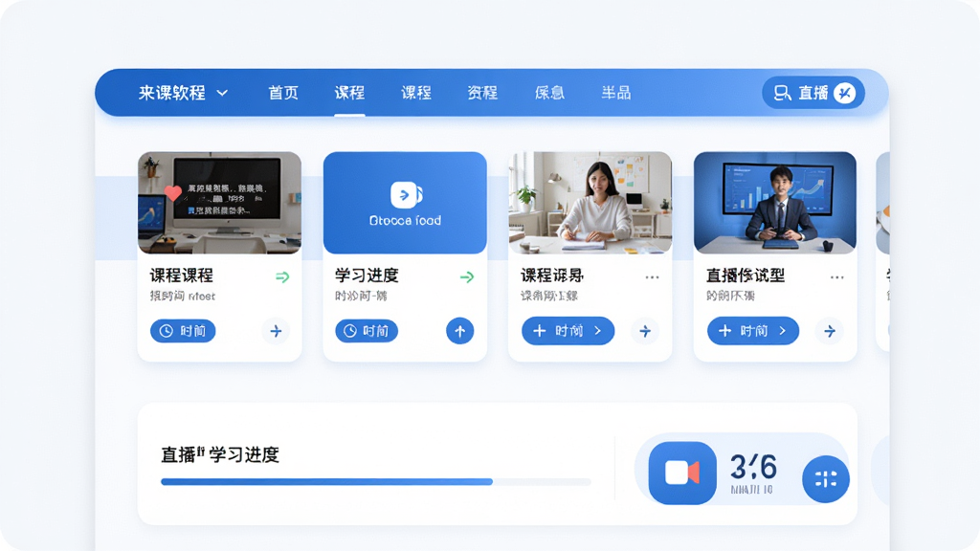Open more options for 课程诹易 card
This screenshot has height=551, width=980.
(652, 276)
